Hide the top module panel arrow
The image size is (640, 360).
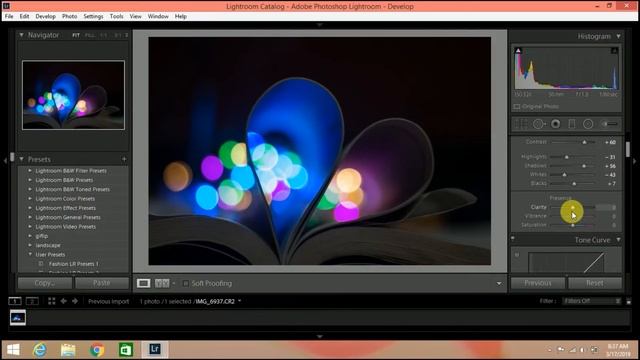(x=320, y=25)
